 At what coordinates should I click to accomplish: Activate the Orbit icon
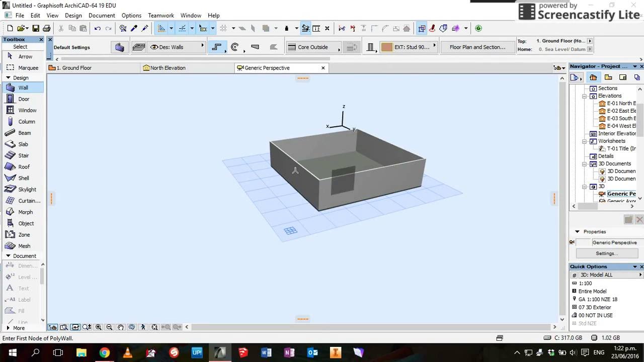[x=132, y=327]
